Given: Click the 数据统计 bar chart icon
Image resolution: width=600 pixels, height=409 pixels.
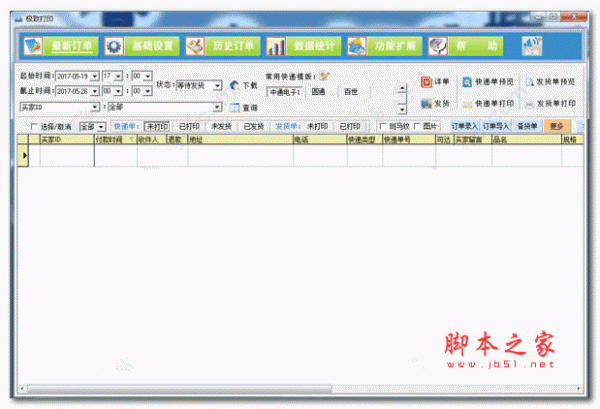Looking at the screenshot, I should pyautogui.click(x=276, y=46).
